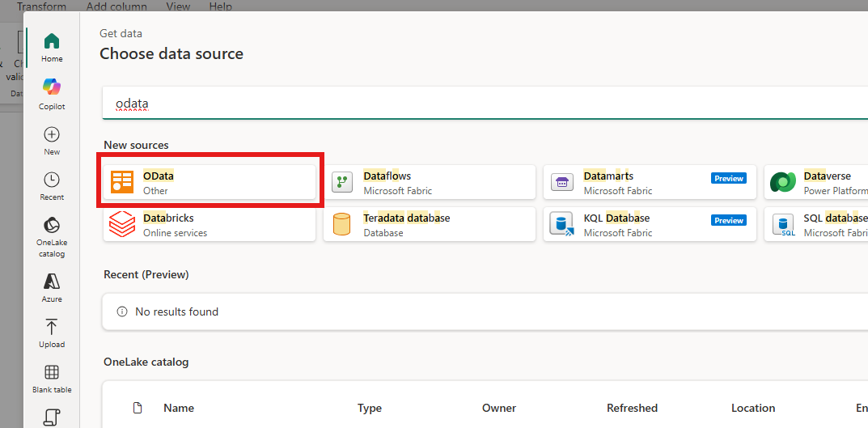Click the Choose data source title
Image resolution: width=868 pixels, height=428 pixels.
point(171,53)
